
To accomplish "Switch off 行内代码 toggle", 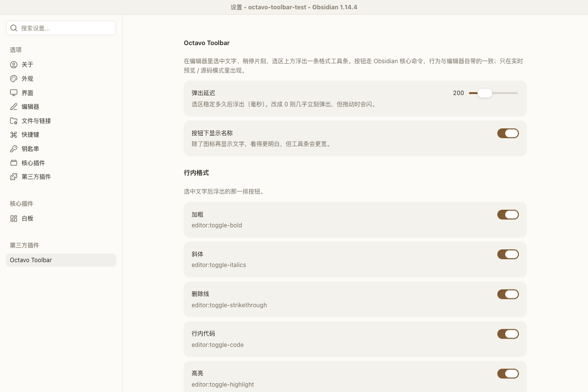I will click(508, 334).
